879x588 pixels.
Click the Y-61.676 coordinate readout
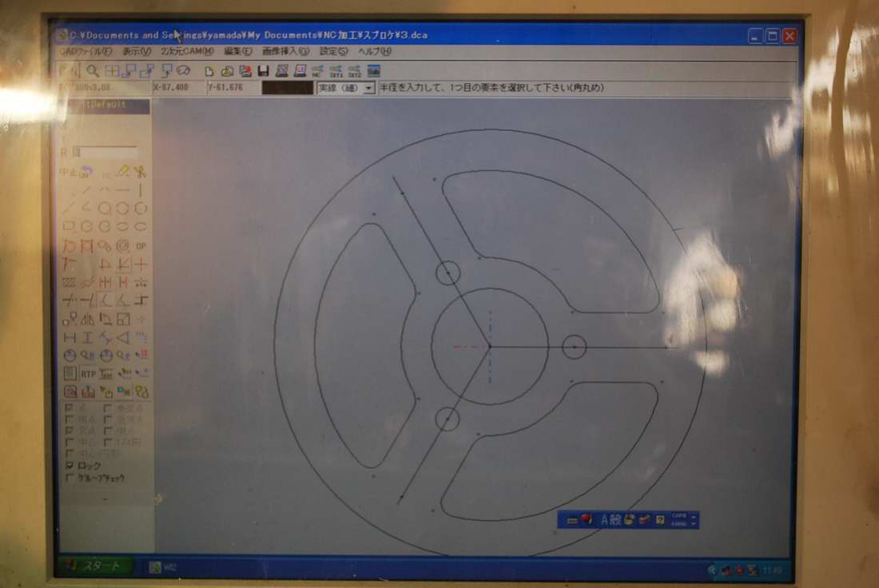click(233, 88)
